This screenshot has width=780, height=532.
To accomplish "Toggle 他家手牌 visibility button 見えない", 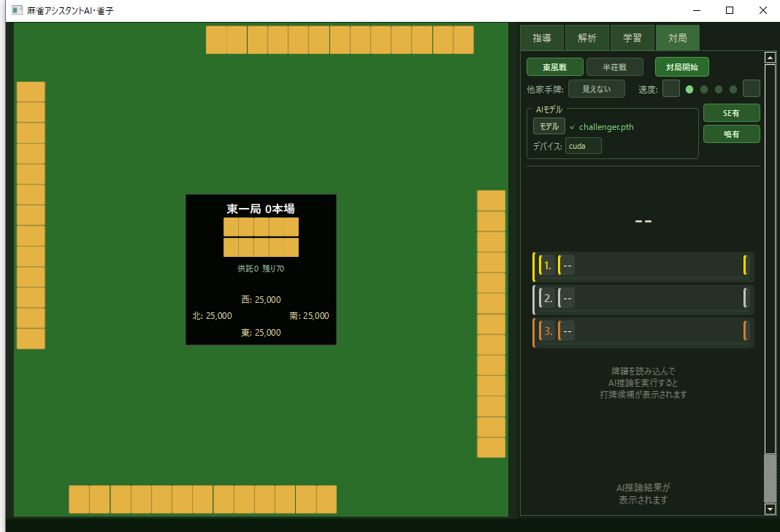I will click(597, 89).
